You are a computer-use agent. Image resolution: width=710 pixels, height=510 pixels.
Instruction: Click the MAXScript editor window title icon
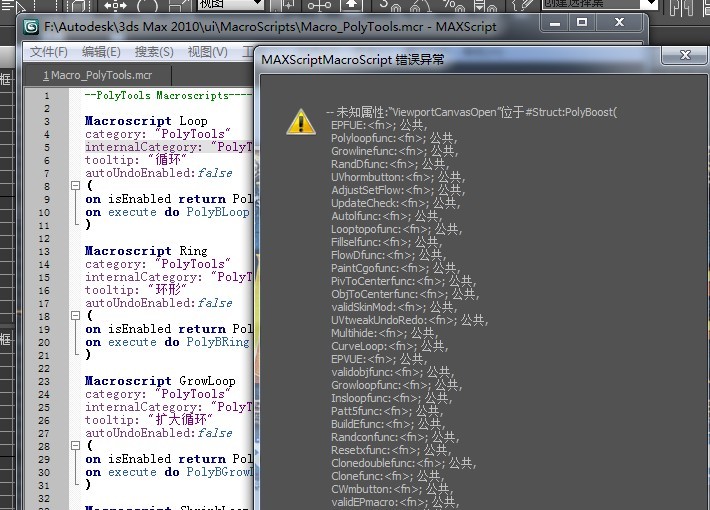31,27
